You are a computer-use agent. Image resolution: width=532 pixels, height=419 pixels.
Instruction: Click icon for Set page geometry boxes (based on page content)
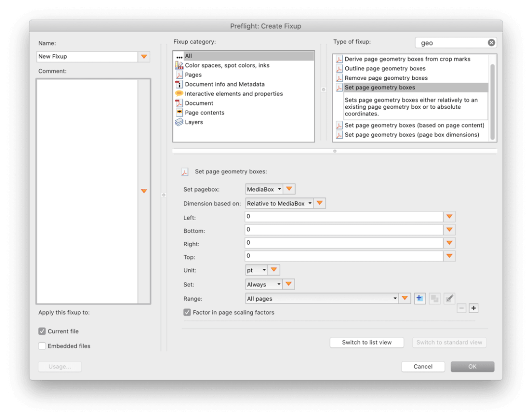coord(339,126)
